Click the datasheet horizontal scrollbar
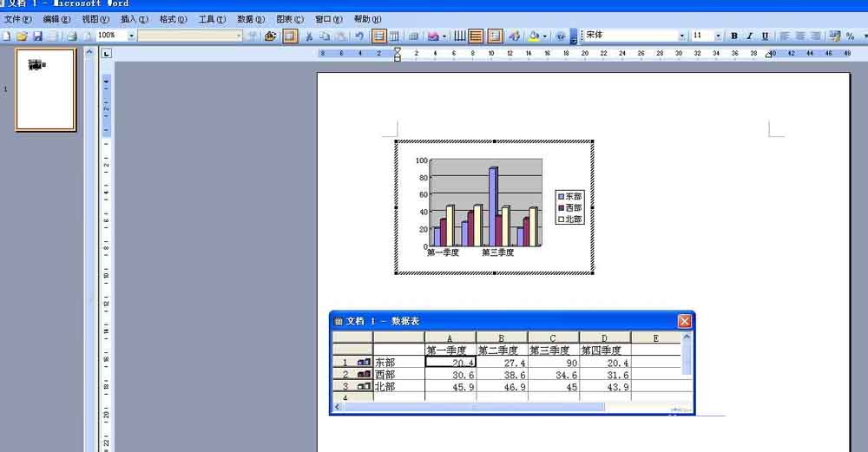Viewport: 868px width, 452px height. 473,407
